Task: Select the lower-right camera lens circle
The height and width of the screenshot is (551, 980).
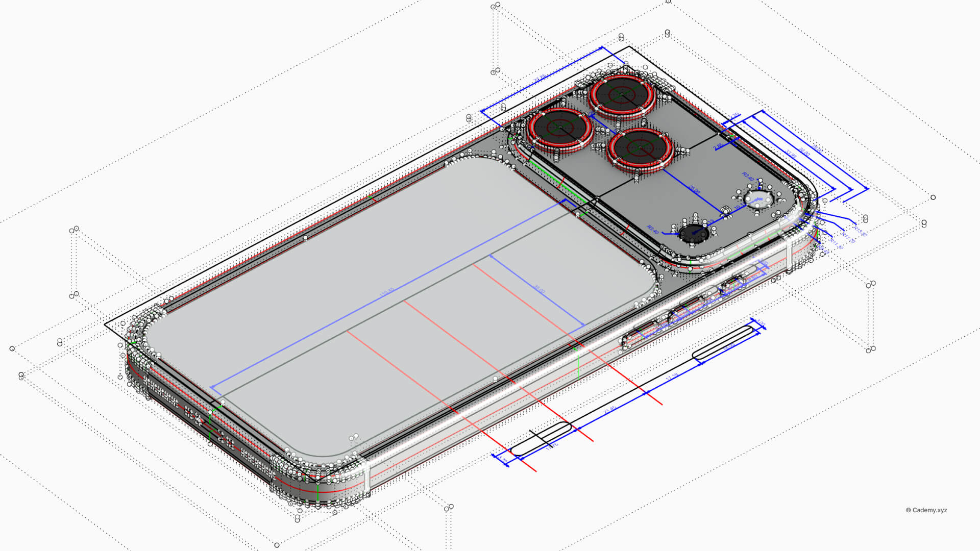Action: pyautogui.click(x=640, y=148)
